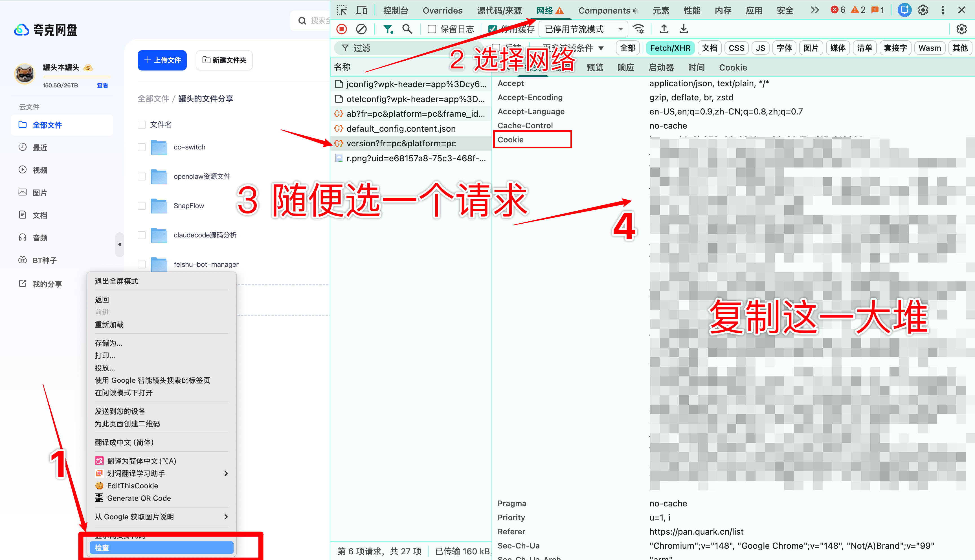Open the 响应 request detail tab
The image size is (975, 560).
626,68
